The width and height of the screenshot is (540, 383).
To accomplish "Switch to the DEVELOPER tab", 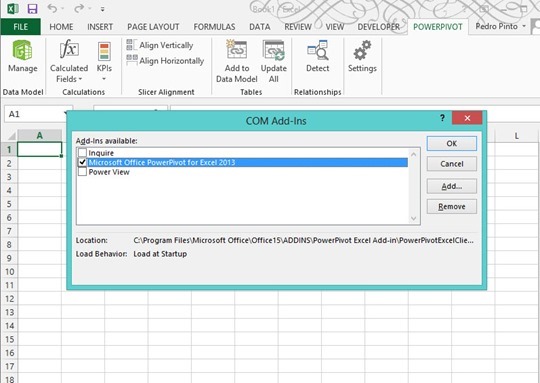I will pyautogui.click(x=378, y=27).
